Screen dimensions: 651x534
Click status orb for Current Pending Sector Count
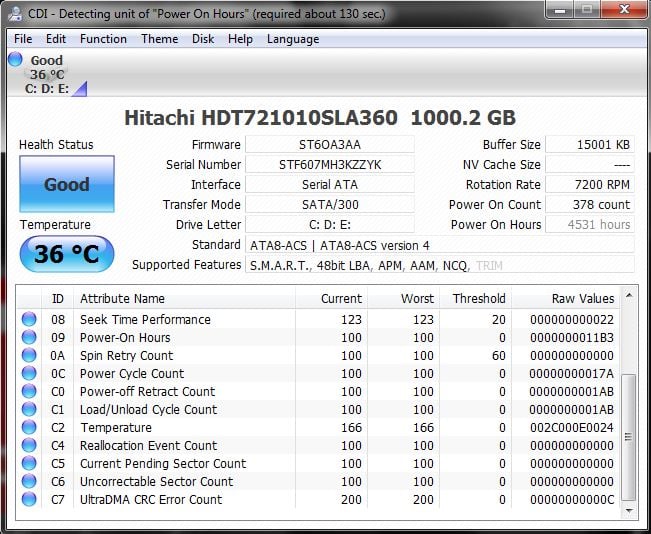29,463
